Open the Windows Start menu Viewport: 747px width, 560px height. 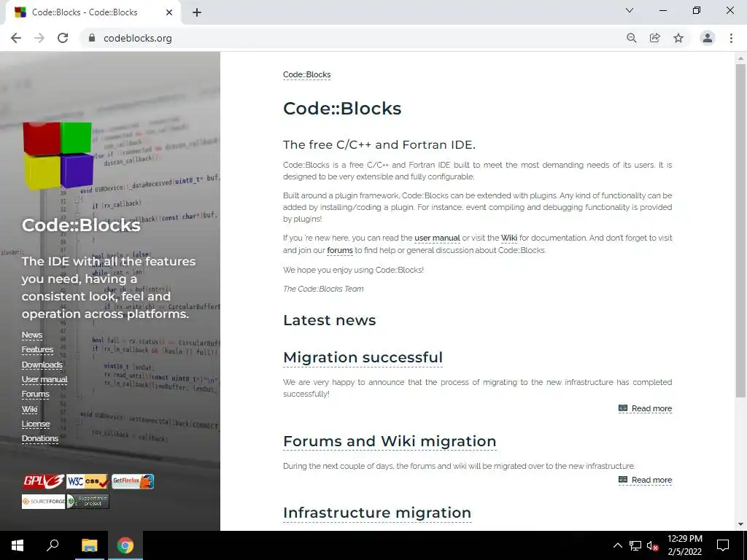click(x=18, y=545)
